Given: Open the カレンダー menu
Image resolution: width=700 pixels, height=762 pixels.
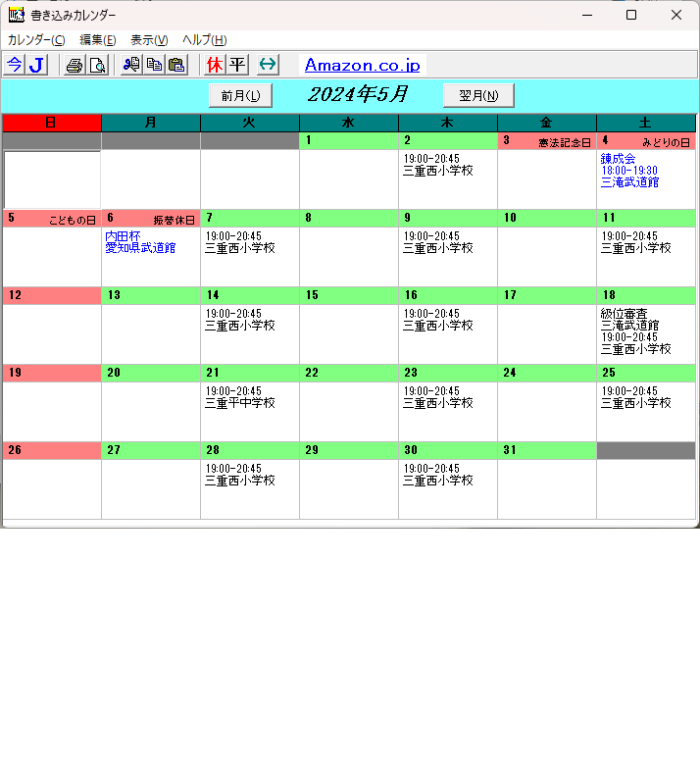Looking at the screenshot, I should point(36,40).
